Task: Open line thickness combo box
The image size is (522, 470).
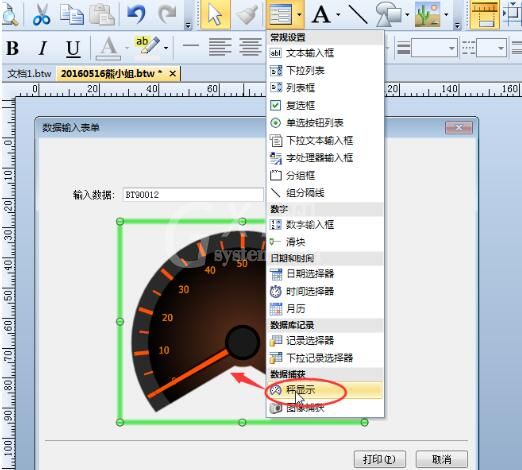Action: tap(434, 49)
